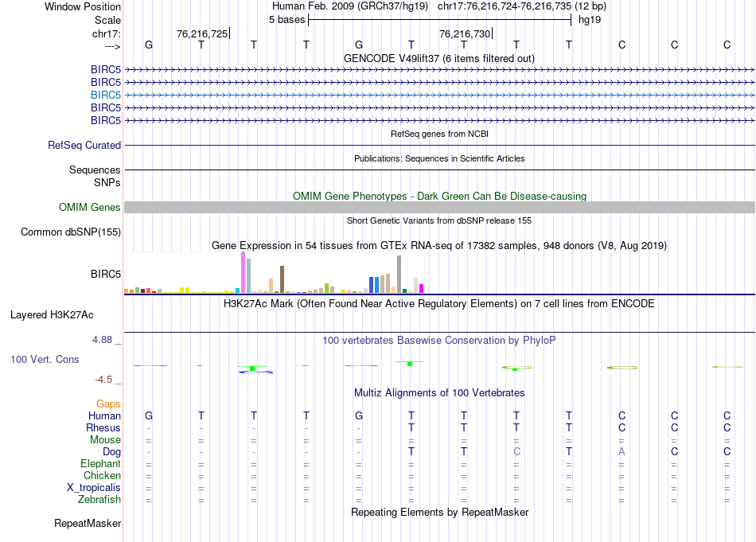Open the GTEx Gene Expression track title
Screen dimensions: 756x542
tap(439, 245)
